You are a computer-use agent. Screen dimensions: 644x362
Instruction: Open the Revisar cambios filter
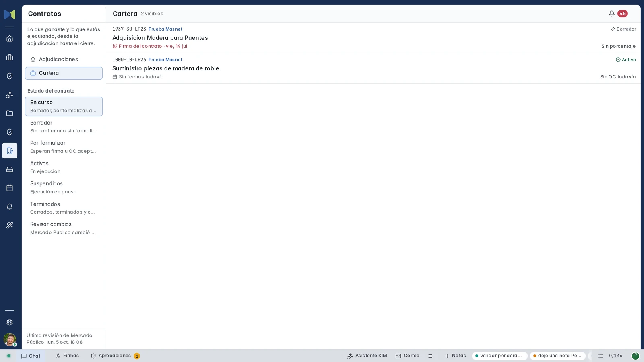(64, 228)
